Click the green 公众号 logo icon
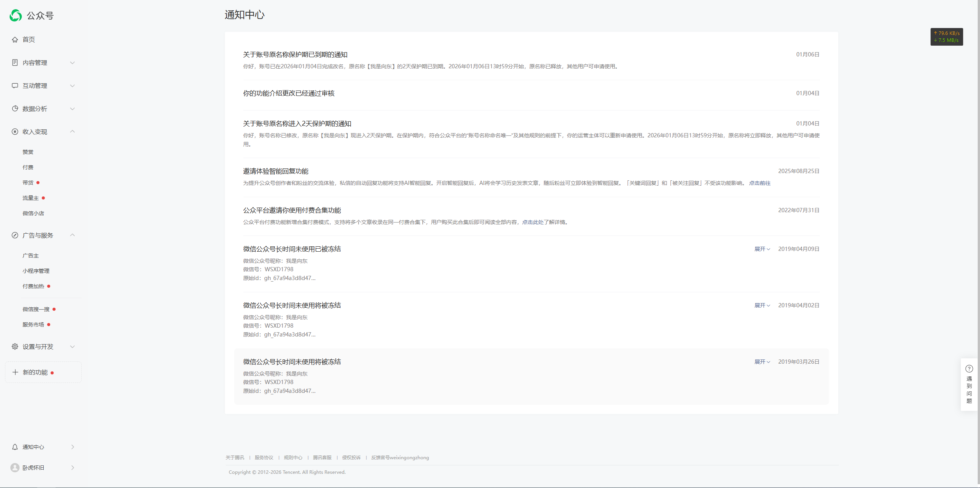The height and width of the screenshot is (488, 980). point(16,15)
